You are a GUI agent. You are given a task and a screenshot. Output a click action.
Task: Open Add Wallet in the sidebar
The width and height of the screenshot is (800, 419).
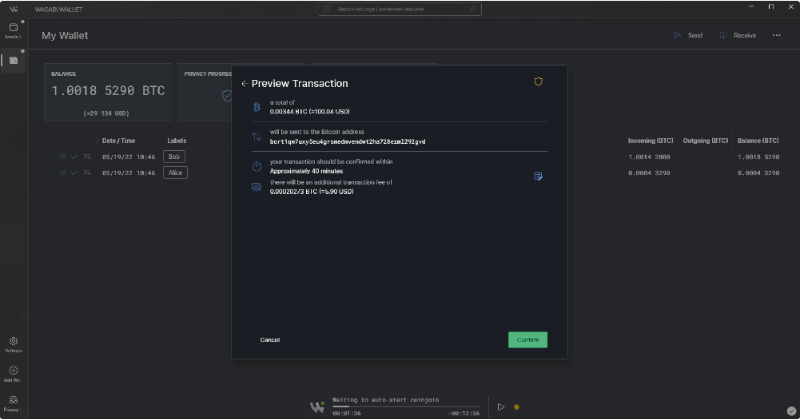[x=13, y=374]
